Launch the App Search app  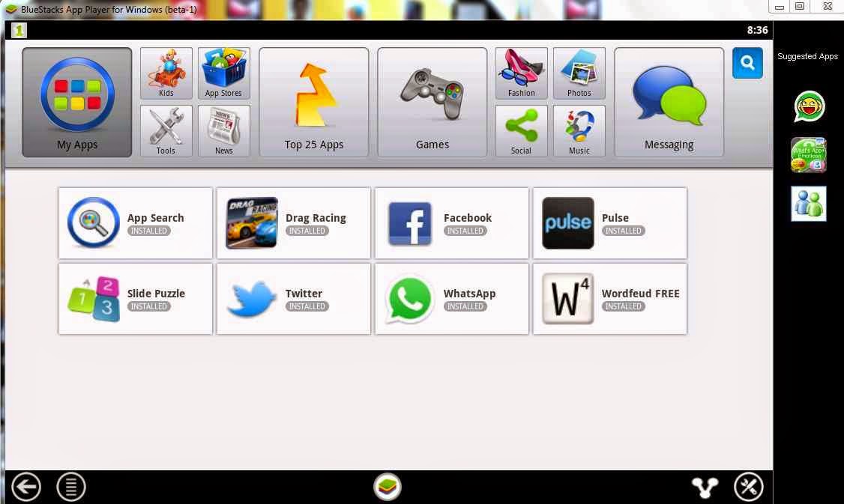(x=136, y=223)
